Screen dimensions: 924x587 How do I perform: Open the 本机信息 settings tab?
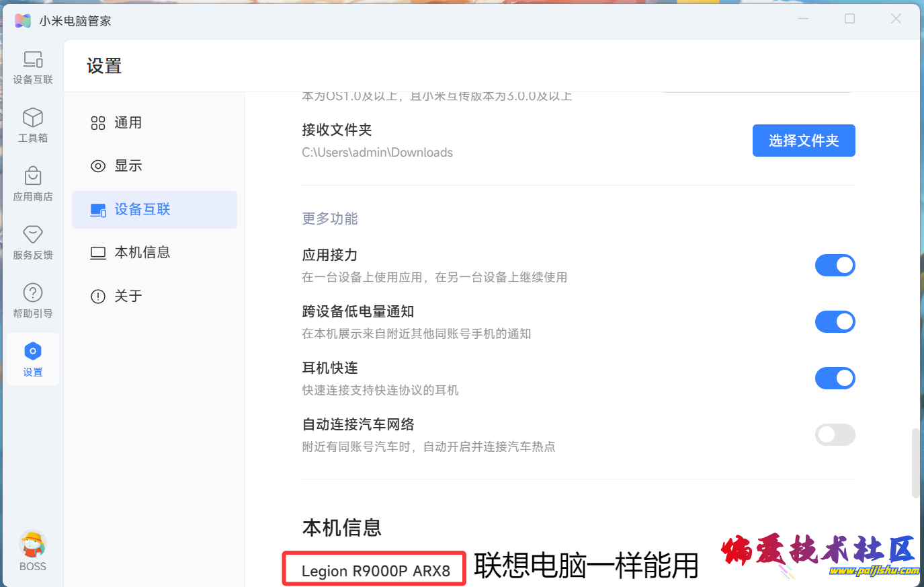pyautogui.click(x=142, y=253)
